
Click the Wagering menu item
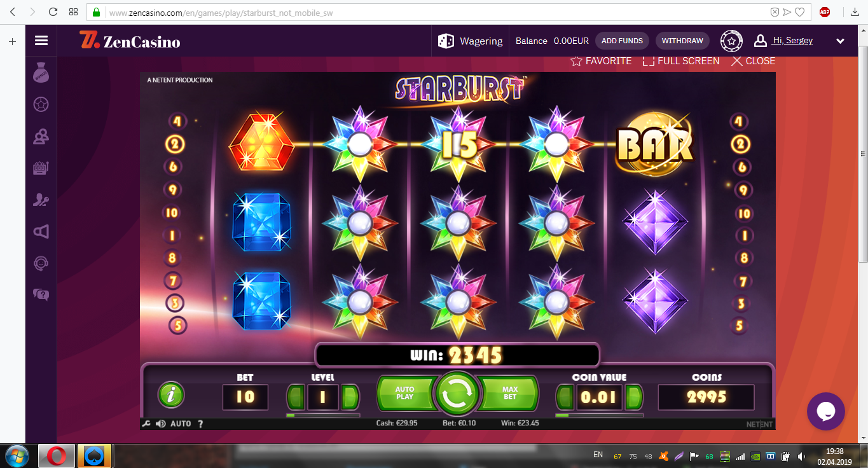point(471,41)
